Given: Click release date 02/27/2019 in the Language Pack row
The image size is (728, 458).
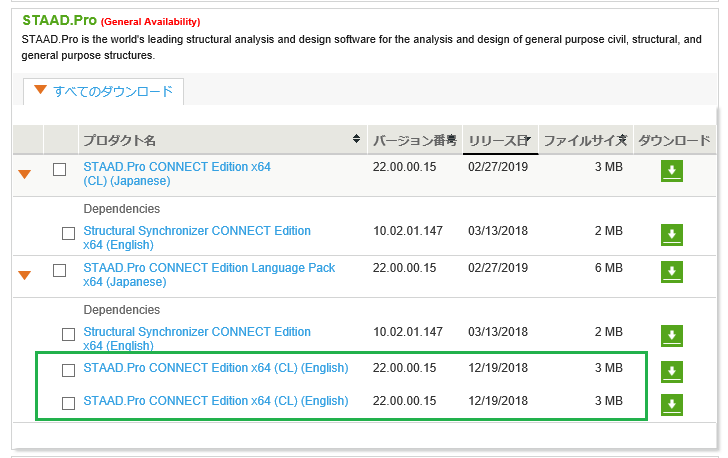Looking at the screenshot, I should tap(498, 268).
